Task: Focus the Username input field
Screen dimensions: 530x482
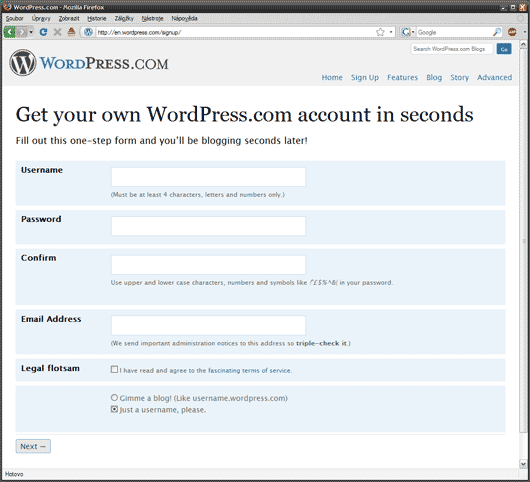Action: 208,177
